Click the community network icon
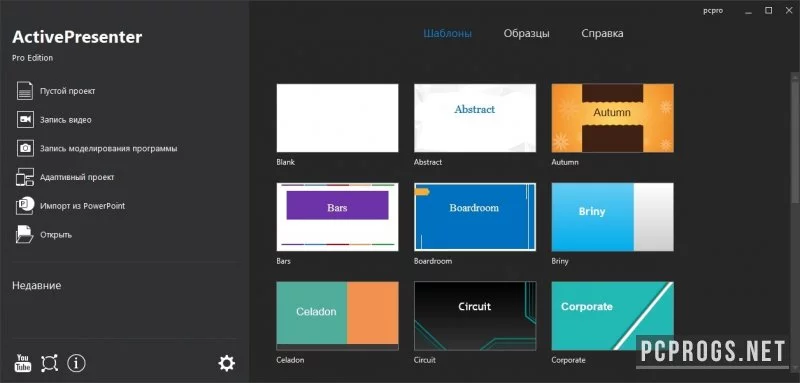 click(49, 363)
